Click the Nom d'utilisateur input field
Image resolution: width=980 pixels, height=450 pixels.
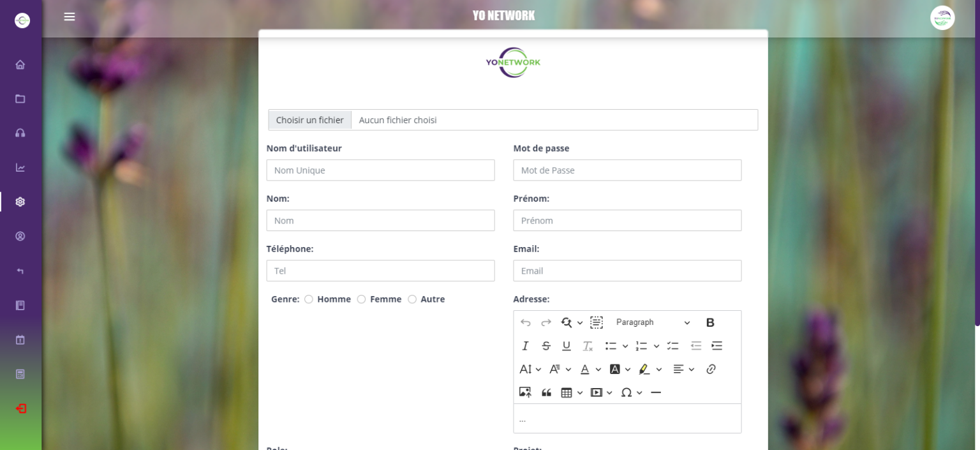tap(380, 170)
